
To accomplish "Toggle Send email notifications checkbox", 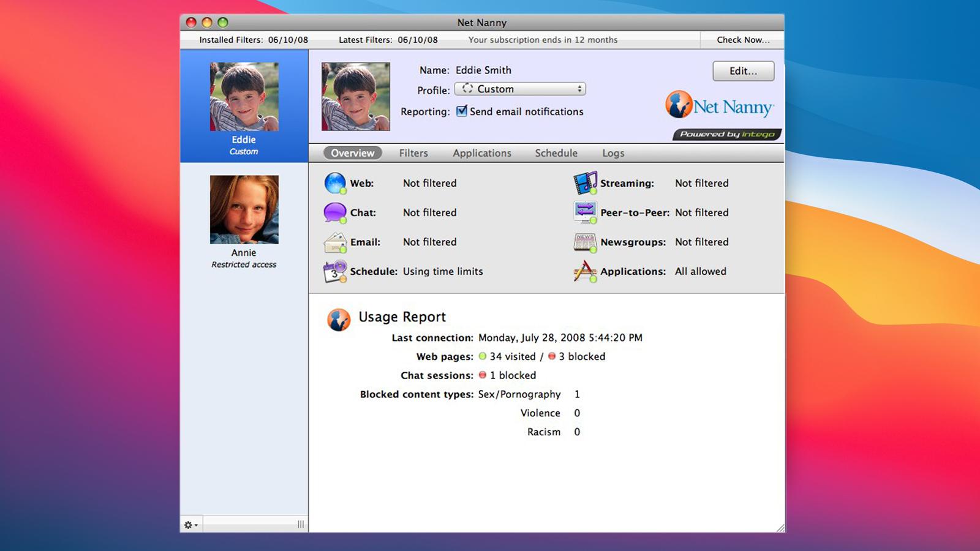I will pos(462,111).
